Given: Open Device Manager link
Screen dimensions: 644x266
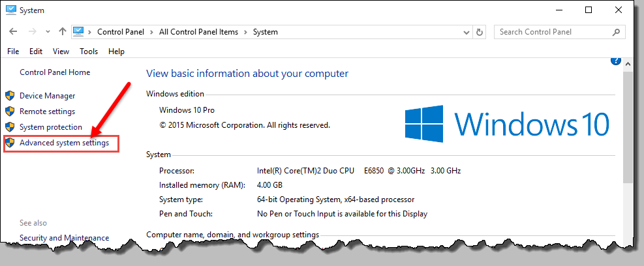Looking at the screenshot, I should (47, 96).
